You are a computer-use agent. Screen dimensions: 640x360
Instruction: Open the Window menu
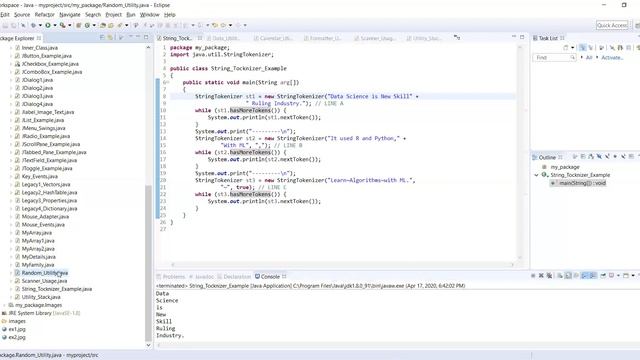point(149,15)
